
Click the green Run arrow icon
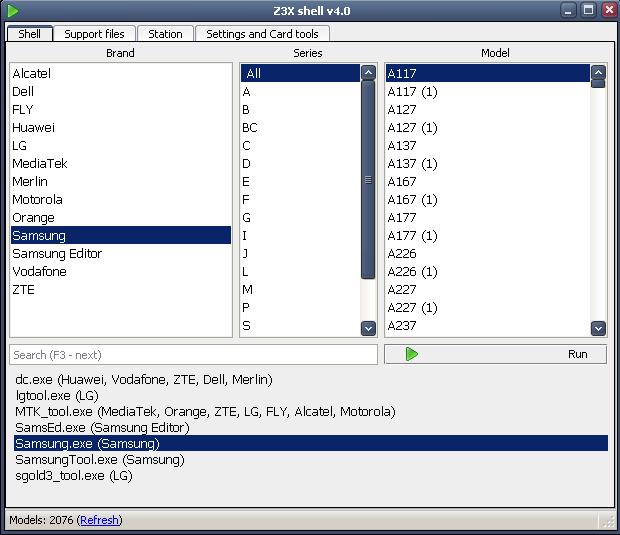(412, 354)
